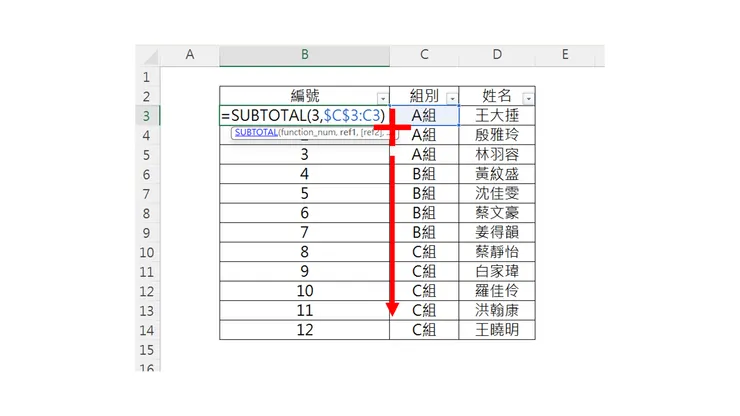
Task: Click the 編號 header cell text
Action: (304, 96)
